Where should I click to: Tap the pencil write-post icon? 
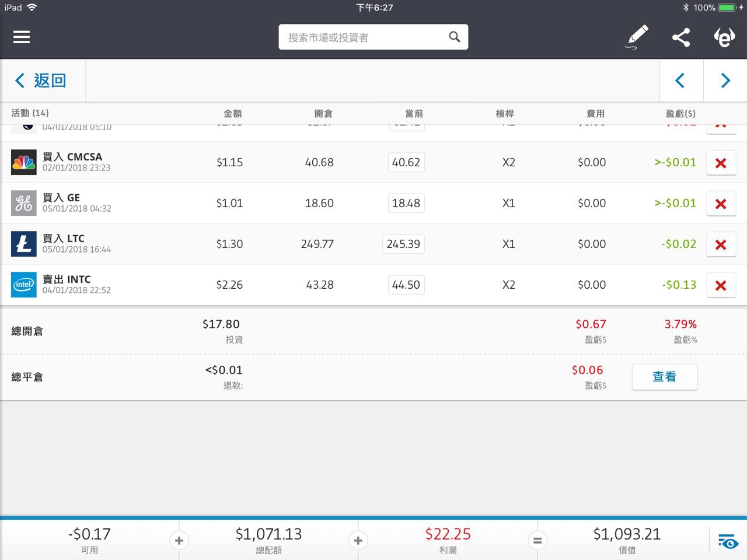click(x=637, y=37)
